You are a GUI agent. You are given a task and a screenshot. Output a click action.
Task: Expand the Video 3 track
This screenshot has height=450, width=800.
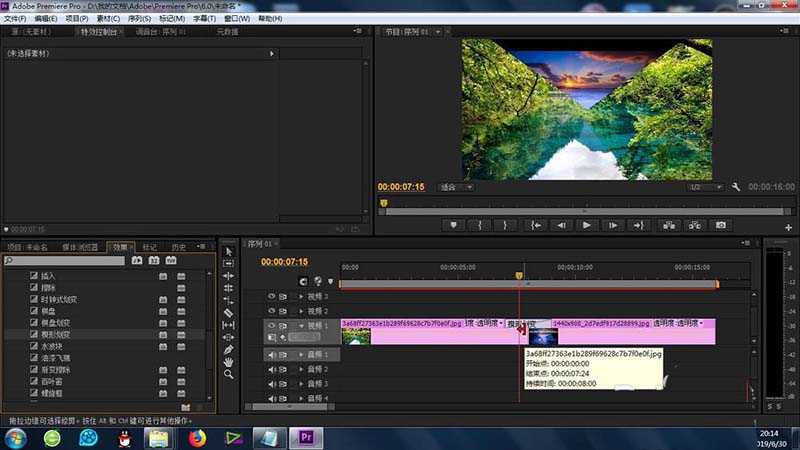(301, 296)
